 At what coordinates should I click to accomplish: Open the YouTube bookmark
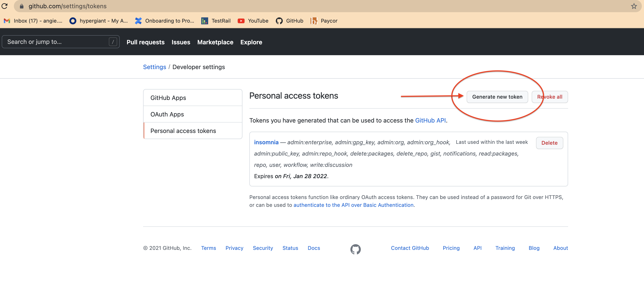click(253, 21)
